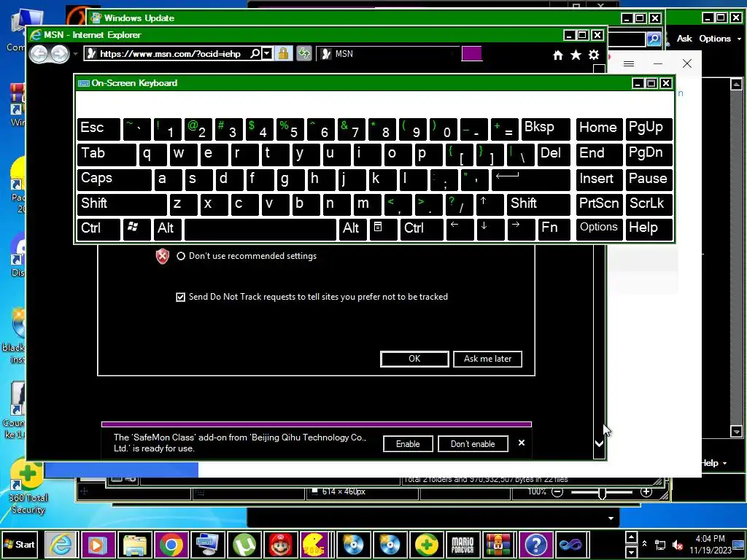Open the Home icon in Internet Explorer

tap(558, 55)
